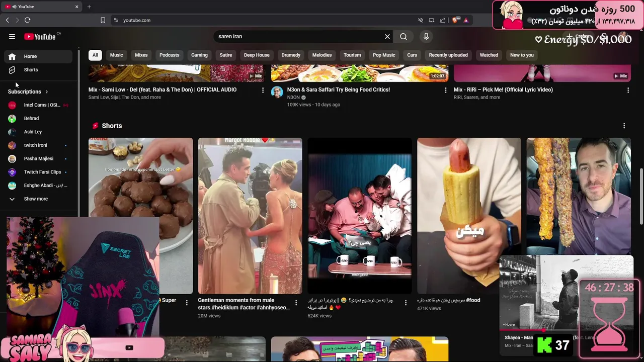Select the New to you filter chip

[x=522, y=55]
